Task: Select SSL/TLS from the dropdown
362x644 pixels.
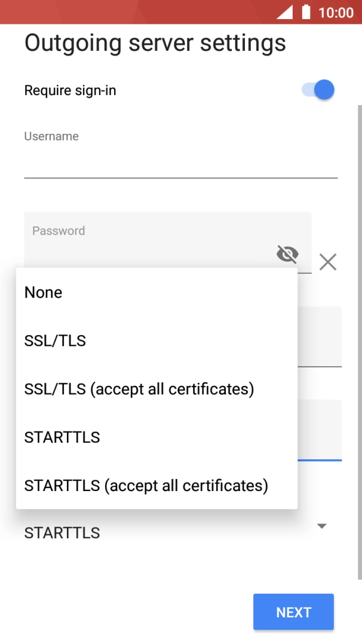Action: click(x=55, y=341)
